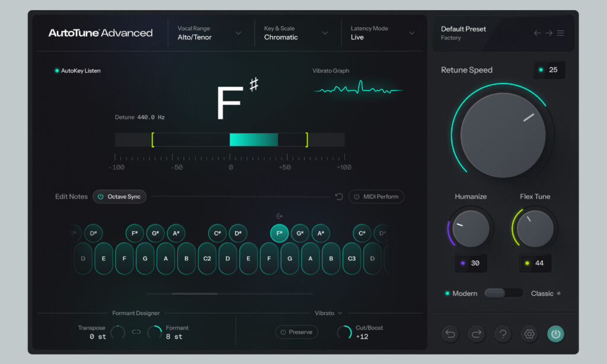Image resolution: width=607 pixels, height=364 pixels.
Task: Open help with the question mark icon
Action: point(503,334)
